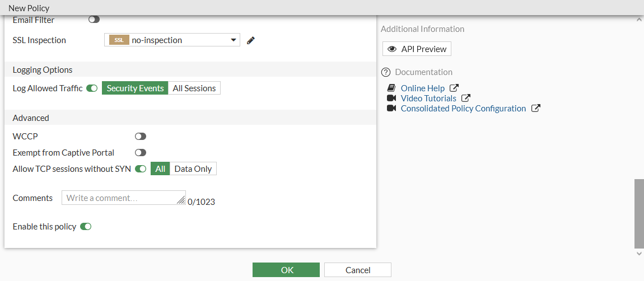644x281 pixels.
Task: Click external link icon beside Video Tutorials
Action: (x=466, y=98)
